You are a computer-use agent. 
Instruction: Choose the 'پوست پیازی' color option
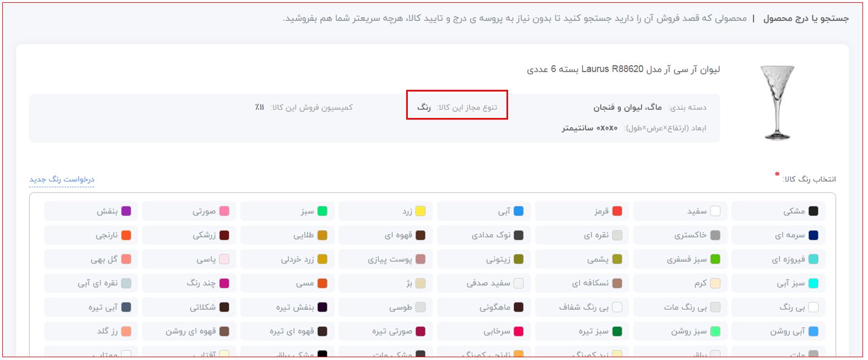pos(385,259)
